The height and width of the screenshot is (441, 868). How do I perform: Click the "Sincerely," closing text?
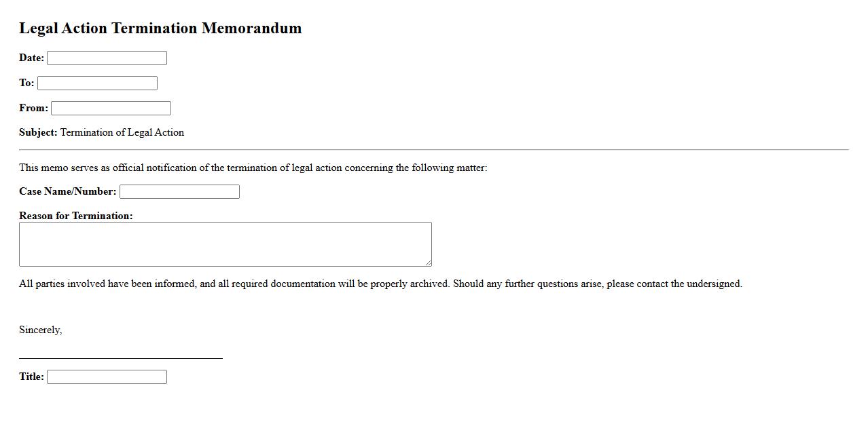coord(40,330)
